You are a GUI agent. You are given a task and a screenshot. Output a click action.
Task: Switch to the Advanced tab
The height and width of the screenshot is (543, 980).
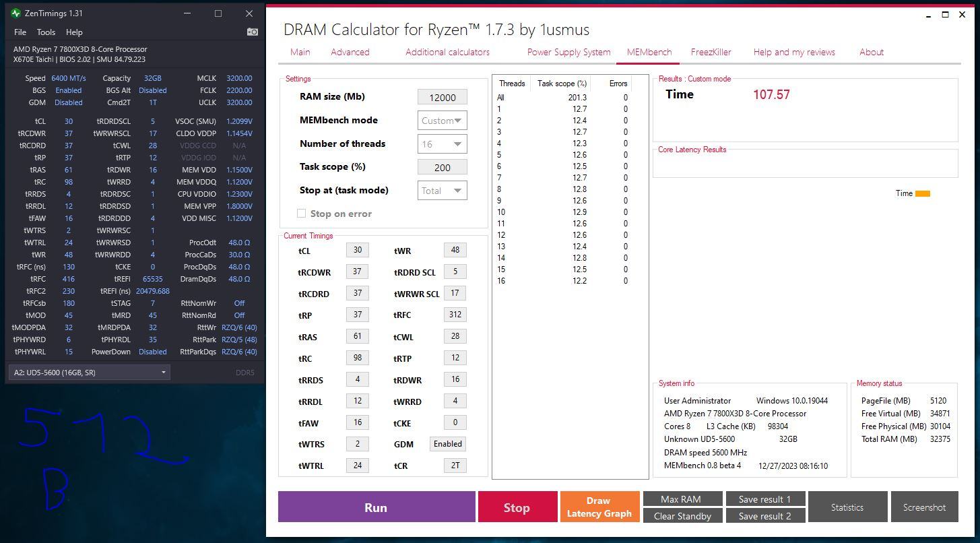click(350, 52)
